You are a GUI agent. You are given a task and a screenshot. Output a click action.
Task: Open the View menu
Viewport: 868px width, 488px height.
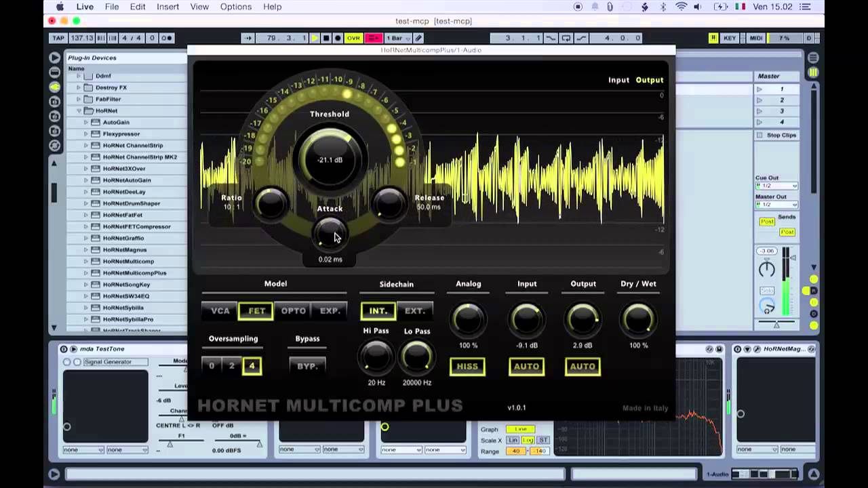pyautogui.click(x=199, y=7)
